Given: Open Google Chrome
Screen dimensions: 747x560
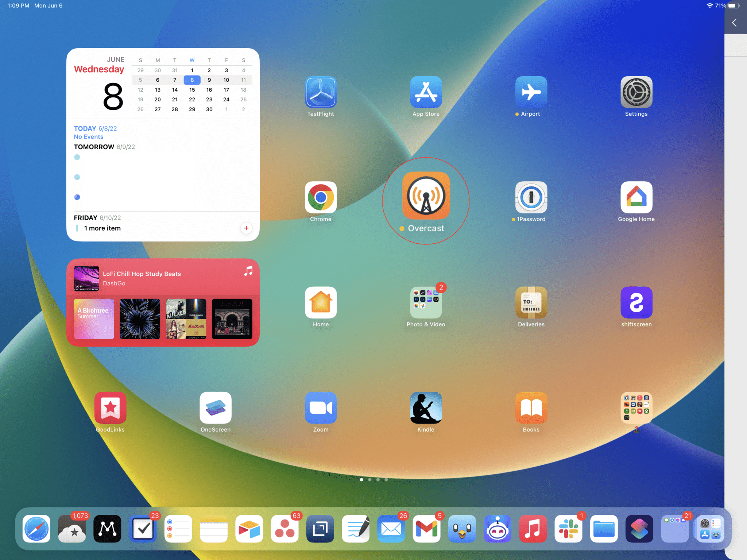Looking at the screenshot, I should click(321, 198).
